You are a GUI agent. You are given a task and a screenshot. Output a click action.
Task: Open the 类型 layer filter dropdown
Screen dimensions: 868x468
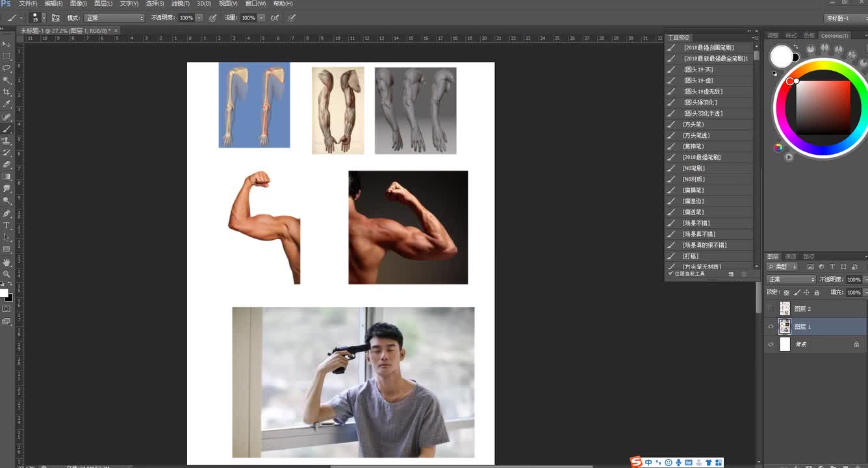(782, 267)
